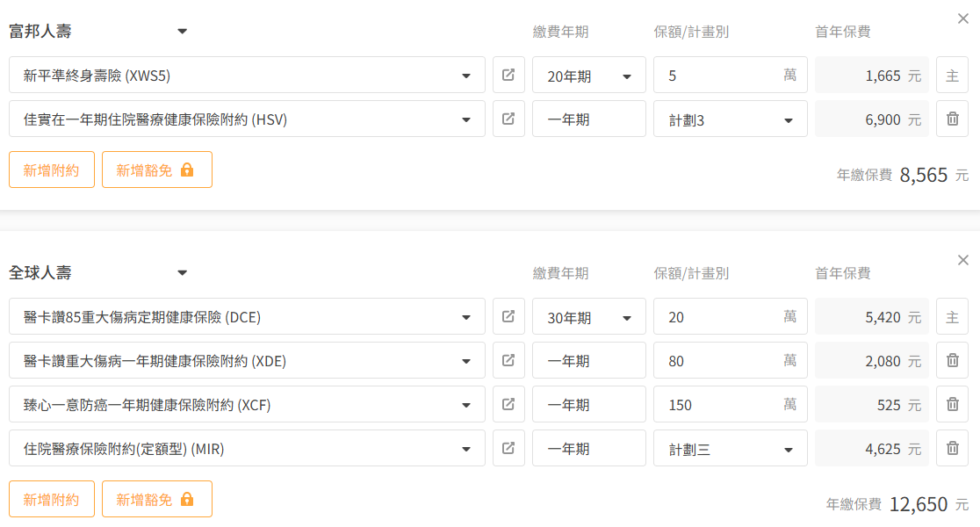Close the 全球人壽 insurance card
Screen dimensions: 980x527
(963, 260)
